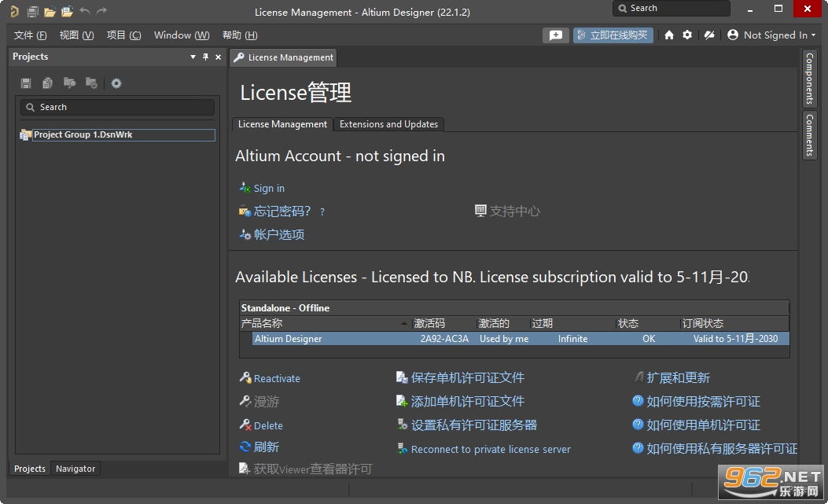Click the Reactivate link
The height and width of the screenshot is (504, 828).
(x=277, y=378)
